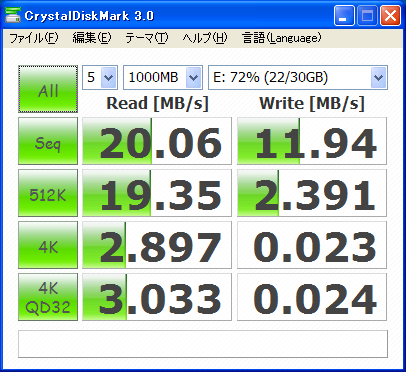Click the empty comment field at bottom
The width and height of the screenshot is (406, 372).
203,344
